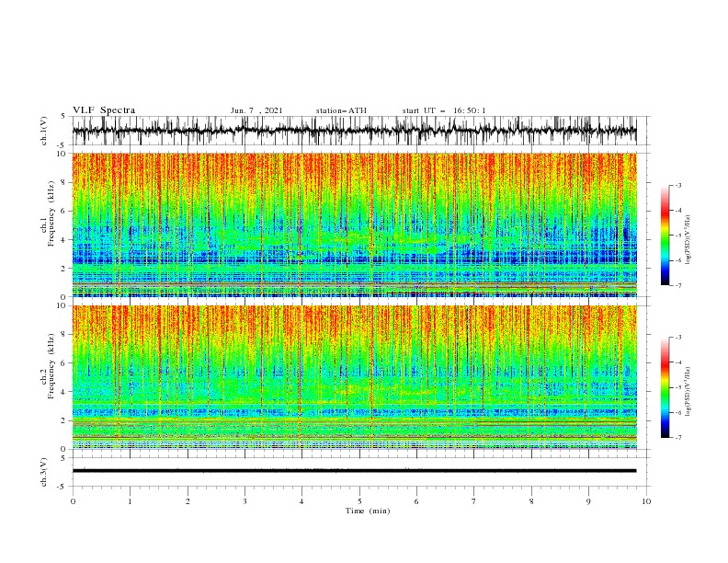The height and width of the screenshot is (563, 728).
Task: Click time-axis tick label "1"
Action: click(x=131, y=501)
